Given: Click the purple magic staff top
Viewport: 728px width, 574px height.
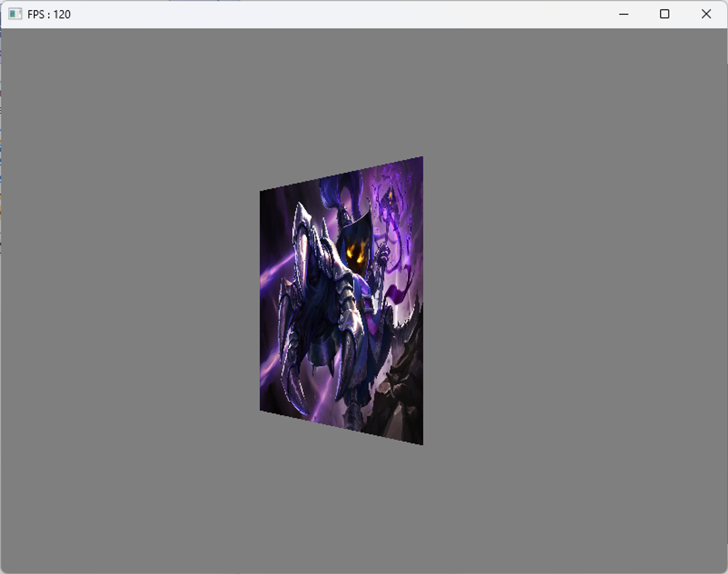Looking at the screenshot, I should (390, 197).
